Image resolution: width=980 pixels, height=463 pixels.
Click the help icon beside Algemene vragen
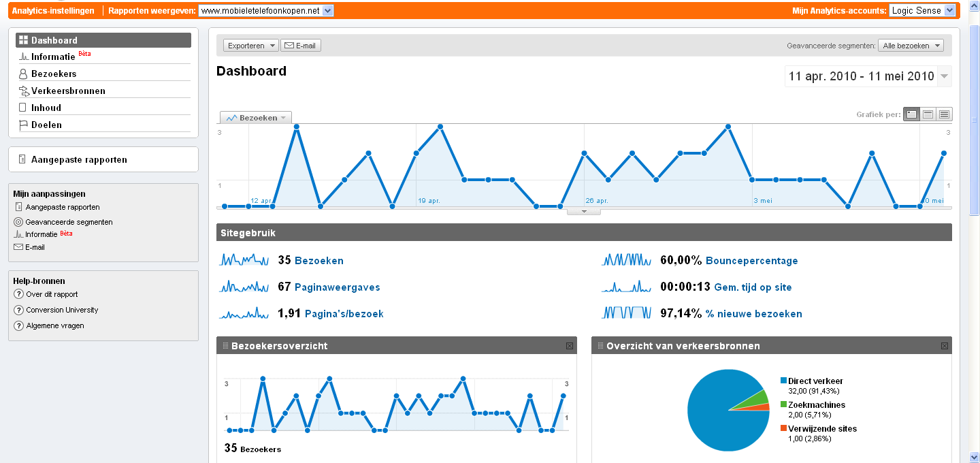click(x=18, y=325)
